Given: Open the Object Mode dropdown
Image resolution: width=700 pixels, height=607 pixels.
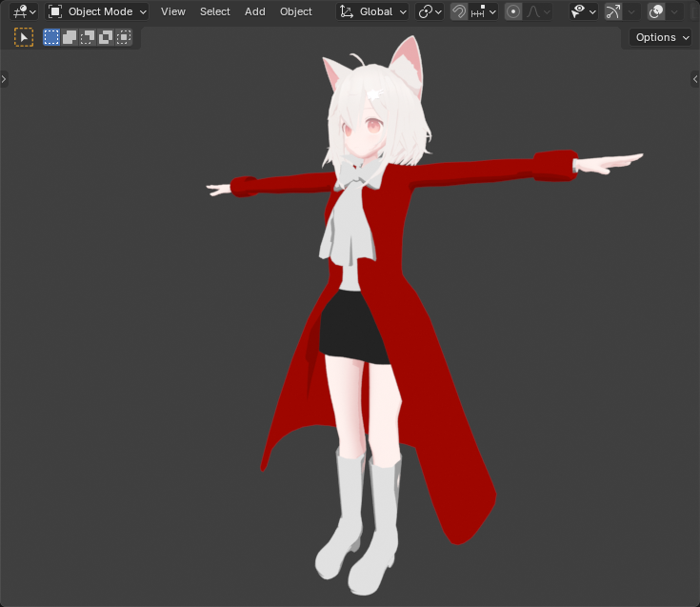Looking at the screenshot, I should (97, 11).
